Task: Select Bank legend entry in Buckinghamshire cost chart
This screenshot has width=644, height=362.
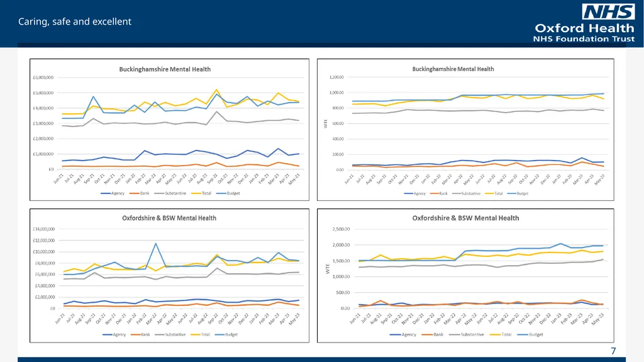Action: point(140,193)
